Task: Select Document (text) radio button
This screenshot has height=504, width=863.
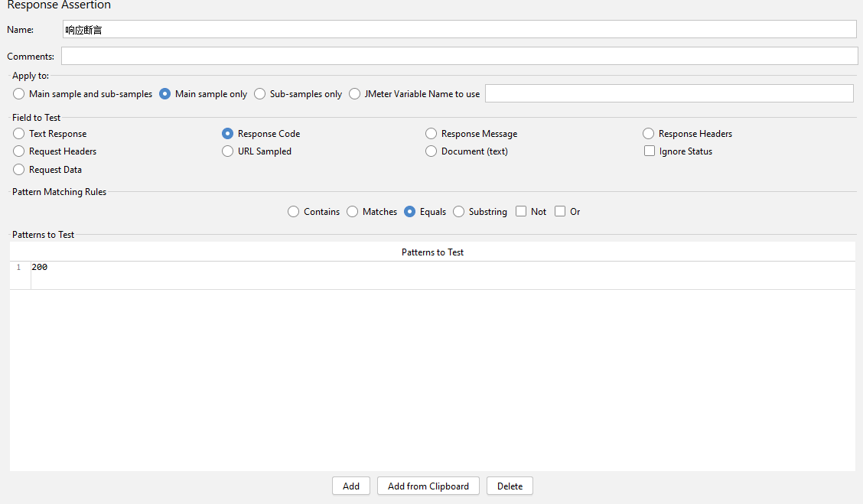Action: 431,151
